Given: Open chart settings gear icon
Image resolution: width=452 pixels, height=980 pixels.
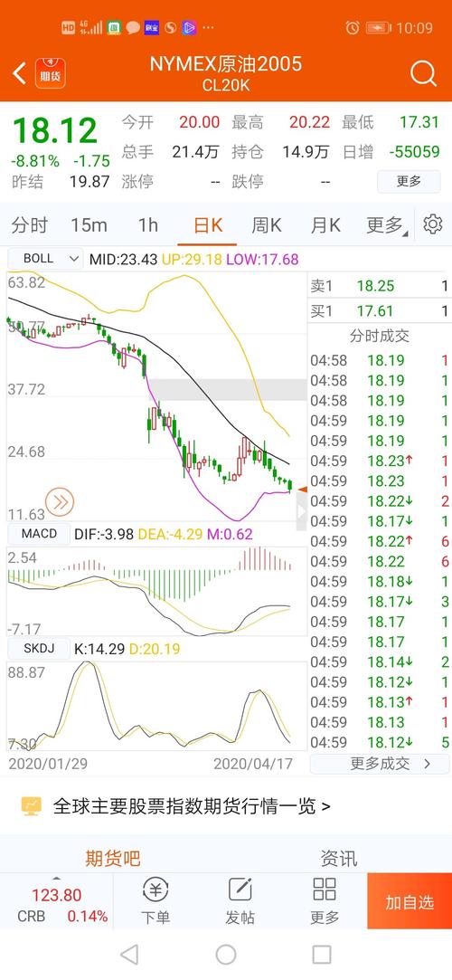Looking at the screenshot, I should pos(433,224).
